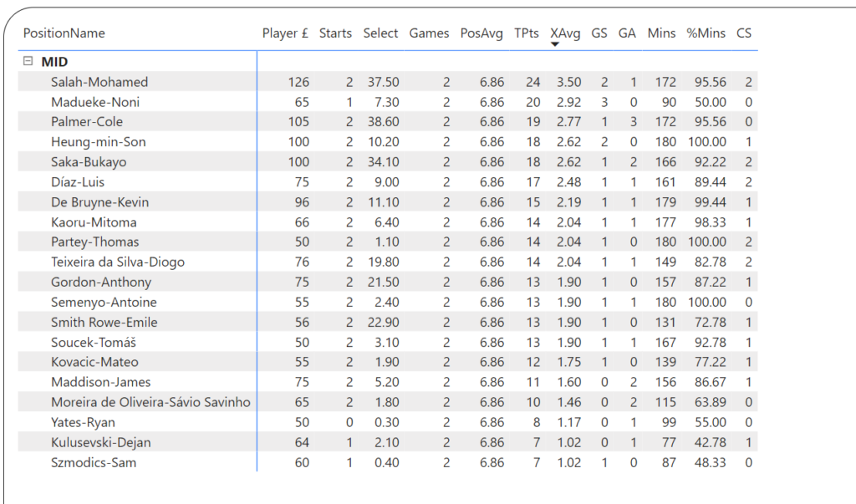Click the GA column header
The image size is (856, 504).
coord(627,33)
